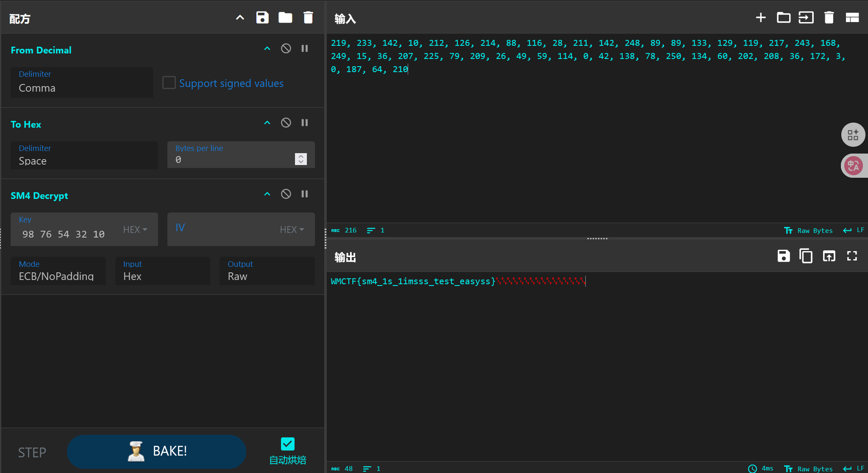Replace the input with the output
The height and width of the screenshot is (473, 868).
pos(829,256)
